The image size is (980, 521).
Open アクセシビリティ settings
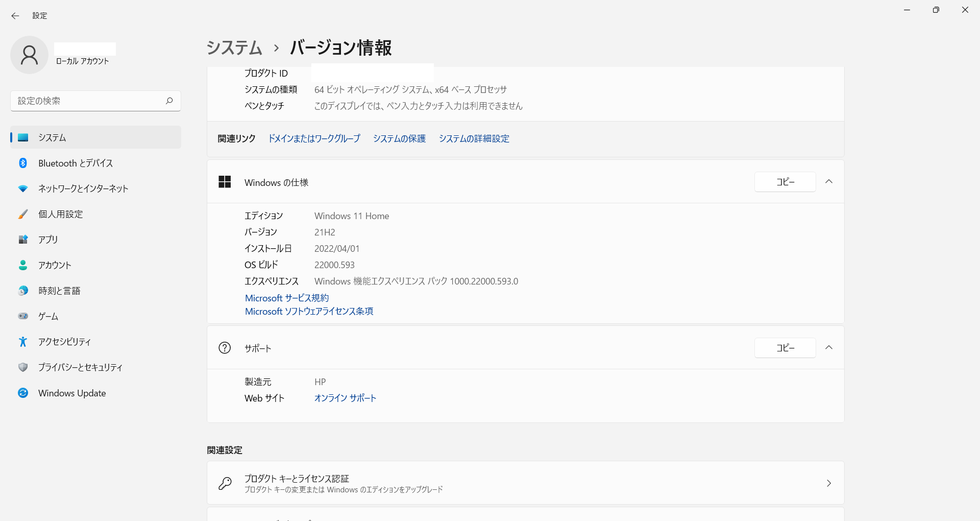click(x=96, y=342)
